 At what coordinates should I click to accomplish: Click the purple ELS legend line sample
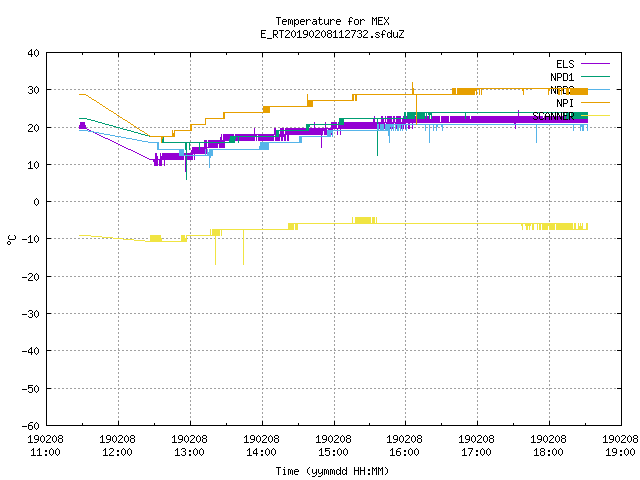(595, 64)
